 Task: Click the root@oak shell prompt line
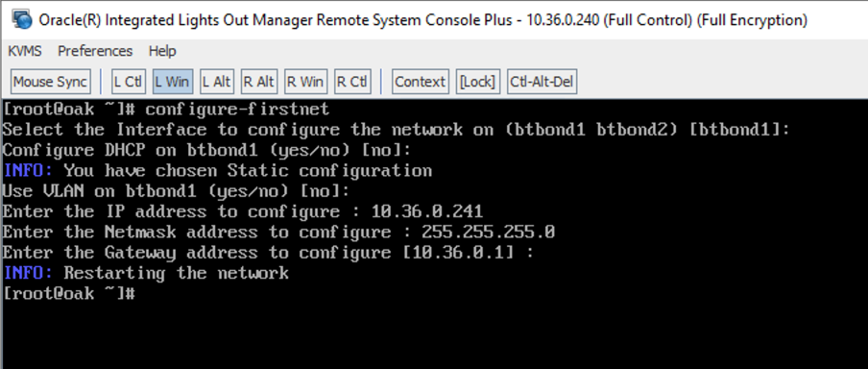pos(69,293)
